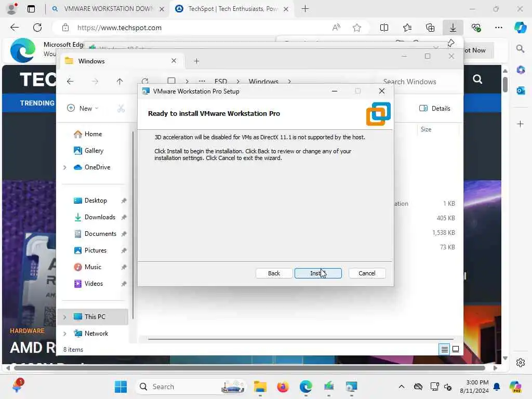Refresh the File Explorer folder view

(x=145, y=81)
